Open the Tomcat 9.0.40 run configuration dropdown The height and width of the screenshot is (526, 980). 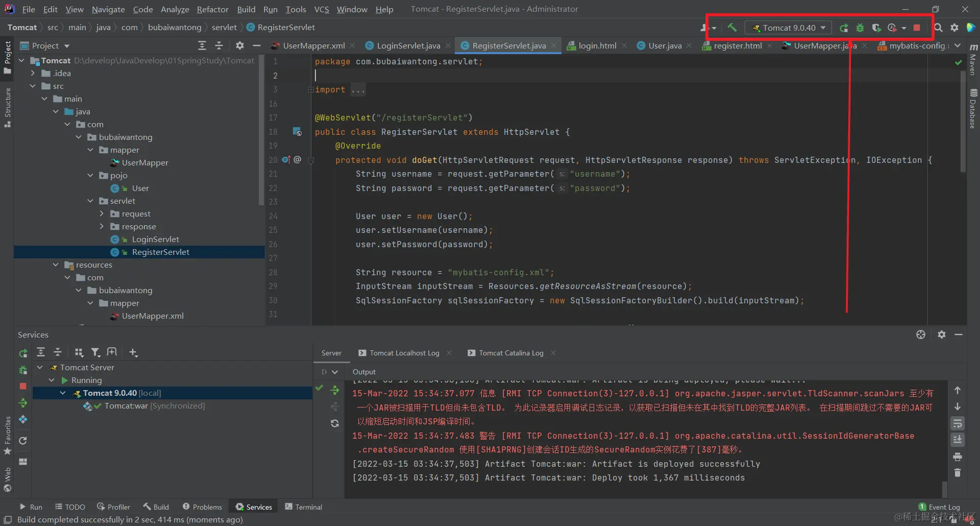789,28
